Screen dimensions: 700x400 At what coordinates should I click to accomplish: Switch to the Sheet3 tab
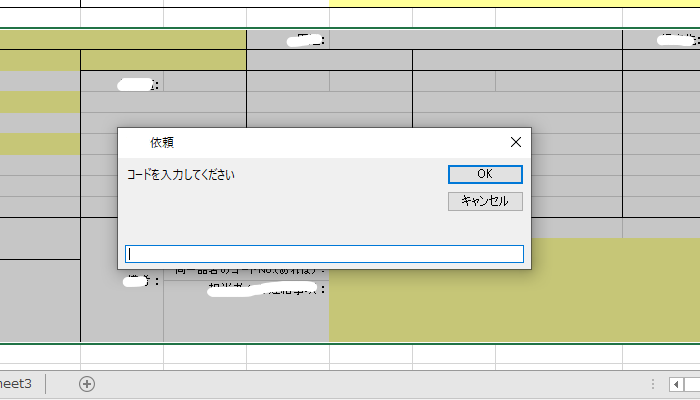(x=15, y=384)
